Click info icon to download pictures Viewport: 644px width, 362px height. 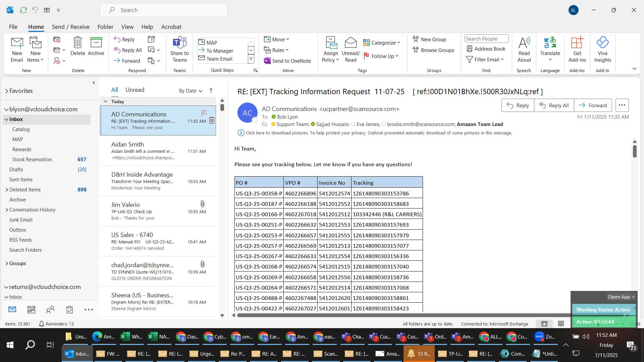241,133
